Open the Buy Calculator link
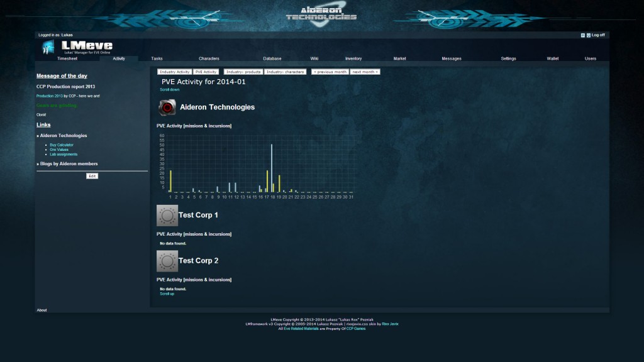 [x=62, y=145]
